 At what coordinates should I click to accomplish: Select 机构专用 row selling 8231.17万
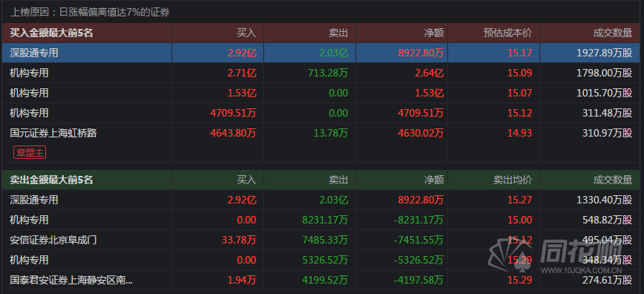[x=322, y=220]
